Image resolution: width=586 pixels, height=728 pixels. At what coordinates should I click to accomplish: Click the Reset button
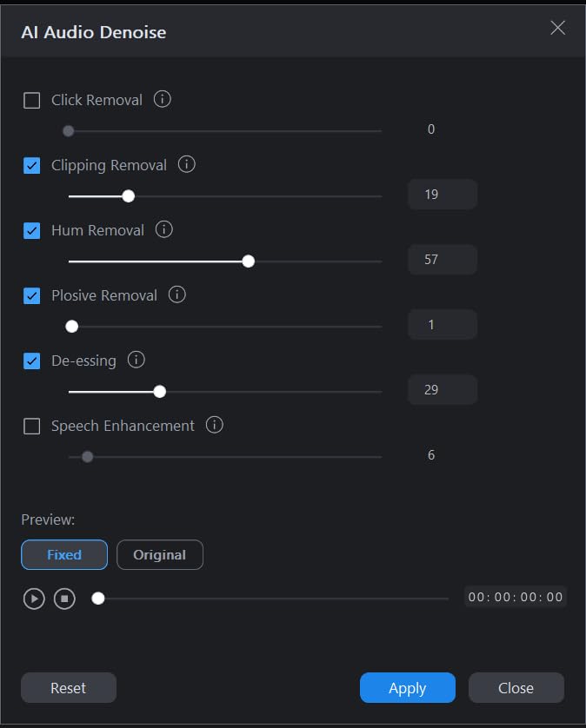pyautogui.click(x=69, y=688)
